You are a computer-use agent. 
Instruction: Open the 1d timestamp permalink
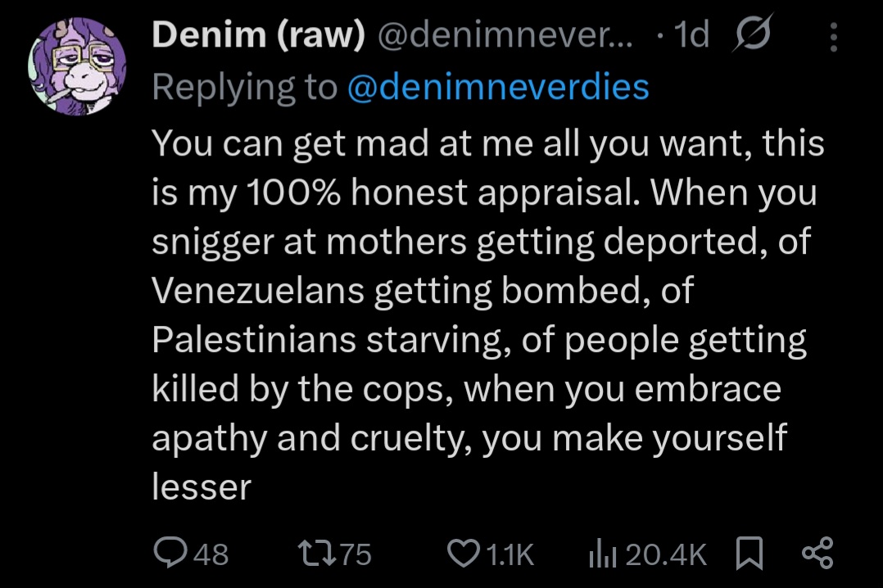691,35
